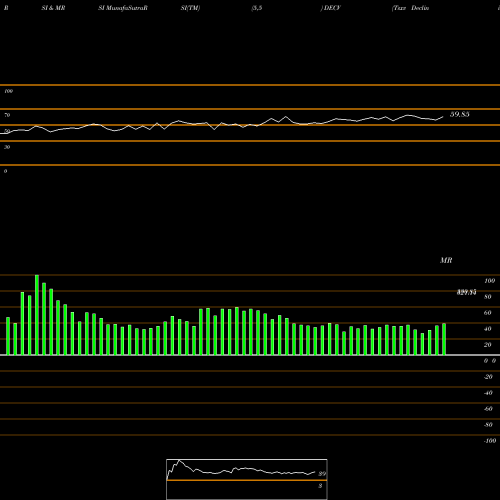The height and width of the screenshot is (500, 500).
Task: Click the MR axis label -80
Action: 488,425
